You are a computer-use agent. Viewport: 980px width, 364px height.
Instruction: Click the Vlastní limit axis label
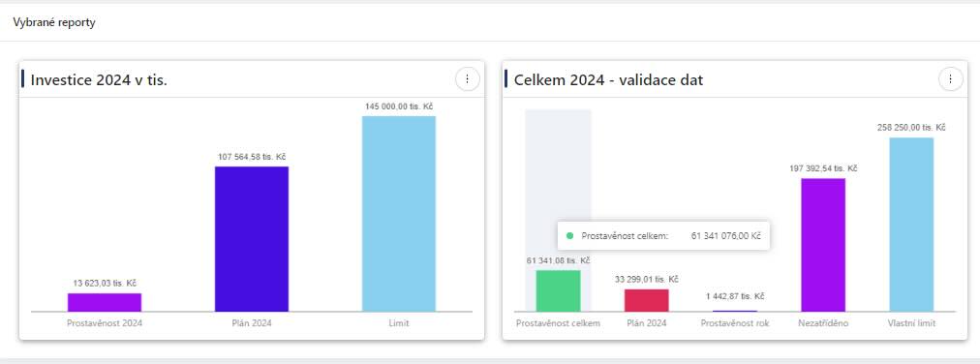click(x=911, y=323)
